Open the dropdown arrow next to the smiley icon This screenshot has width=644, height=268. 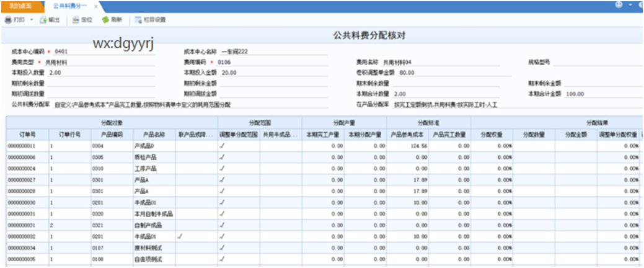point(630,5)
